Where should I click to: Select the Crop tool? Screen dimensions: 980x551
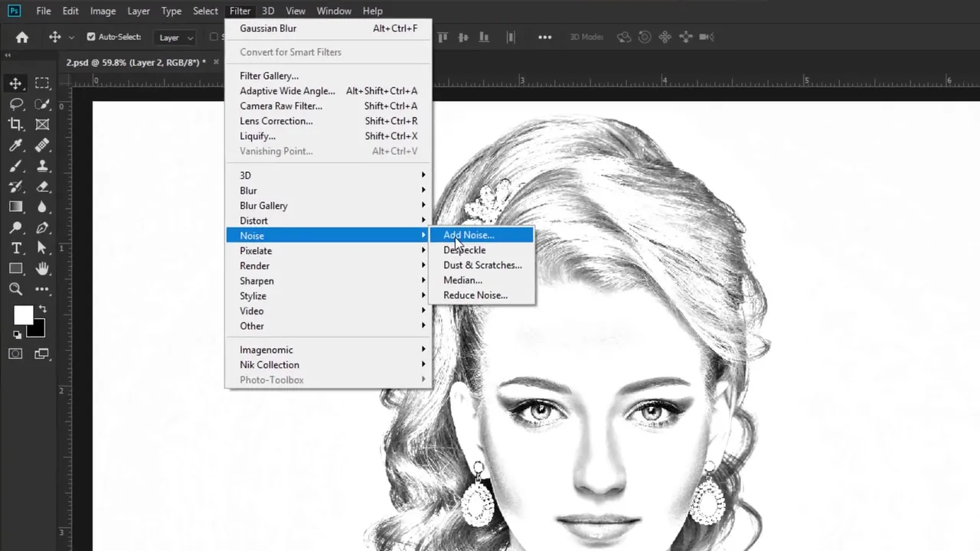pos(15,125)
